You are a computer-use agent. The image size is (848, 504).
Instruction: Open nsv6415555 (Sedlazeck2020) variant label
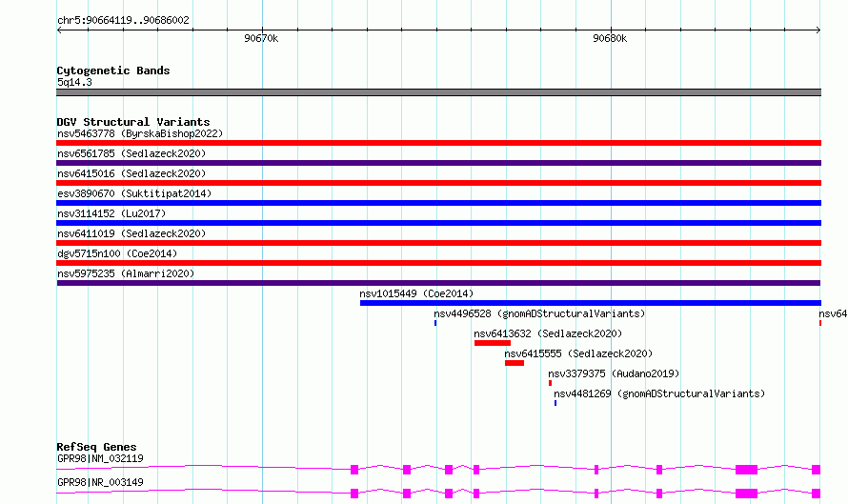[x=578, y=353]
